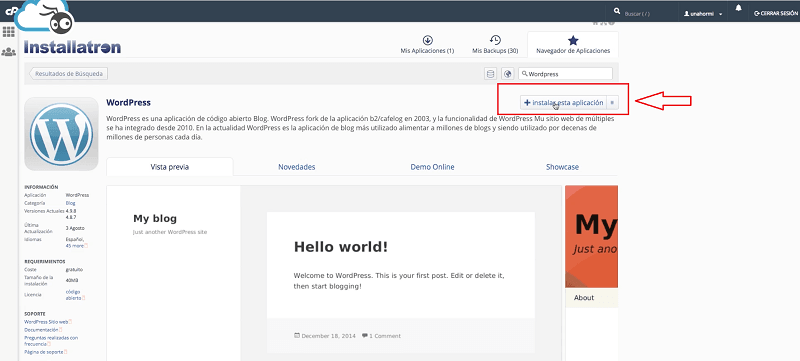Viewport: 800px width, 361px height.
Task: Go back to Resultados de Búsqueda
Action: (x=69, y=74)
